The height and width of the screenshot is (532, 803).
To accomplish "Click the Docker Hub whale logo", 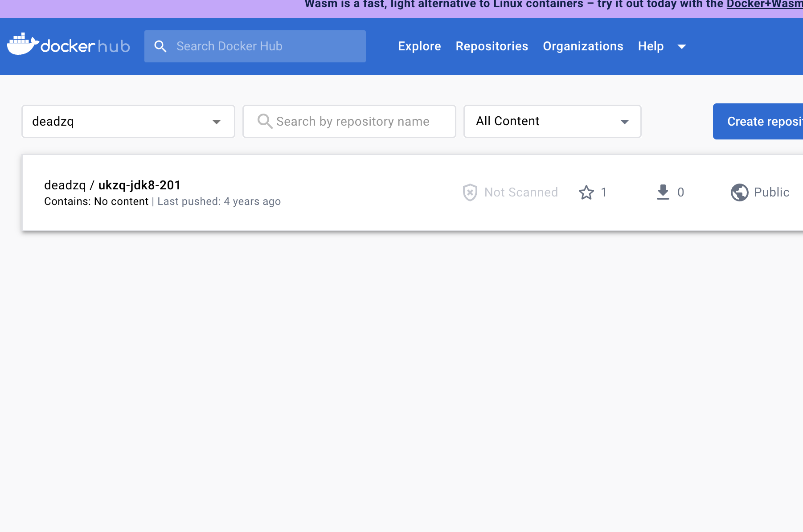I will click(68, 44).
